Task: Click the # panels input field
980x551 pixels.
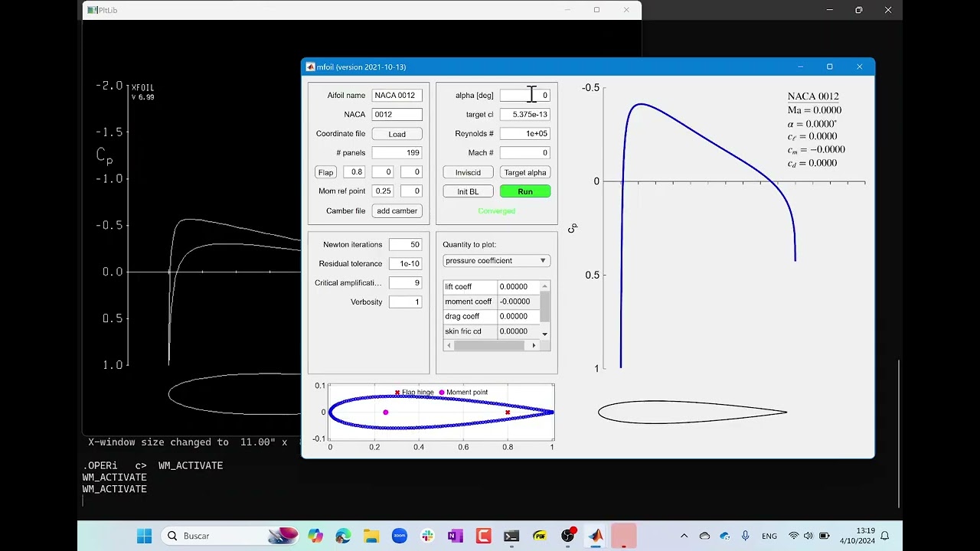Action: click(x=397, y=152)
